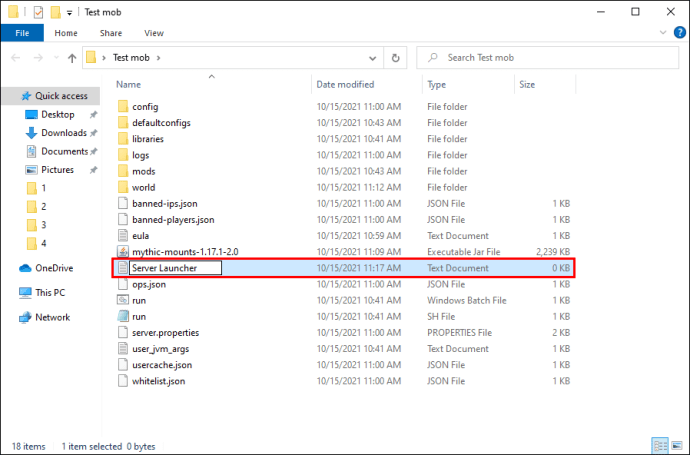Open OneDrive in navigation pane
The image size is (690, 455).
54,268
